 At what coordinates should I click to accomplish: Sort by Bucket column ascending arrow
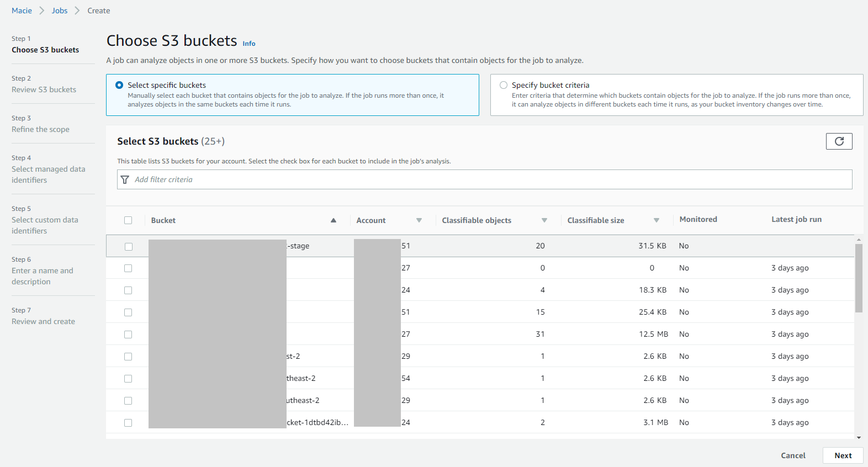click(334, 220)
